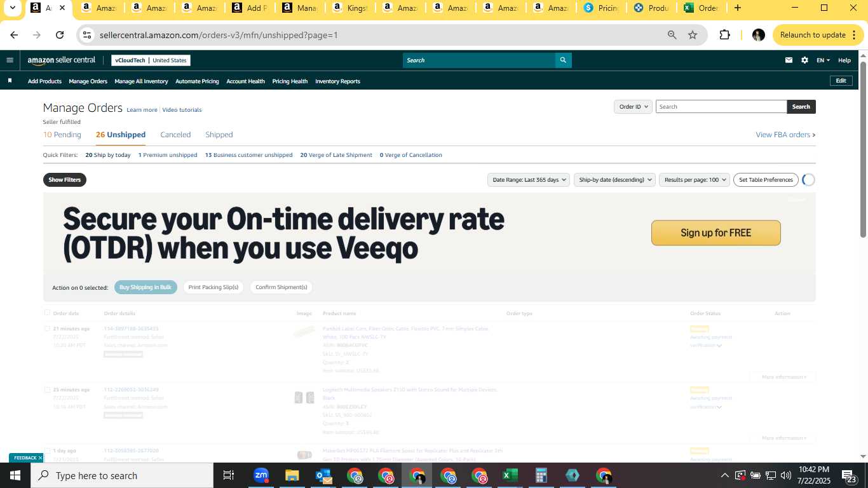Open the Order ID search type dropdown
Image resolution: width=868 pixels, height=488 pixels.
(633, 107)
